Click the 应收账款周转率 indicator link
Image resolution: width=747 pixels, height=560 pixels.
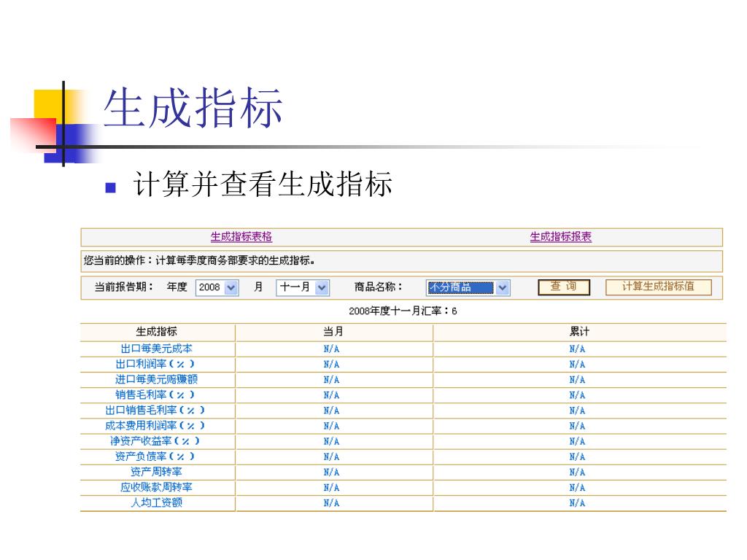156,487
